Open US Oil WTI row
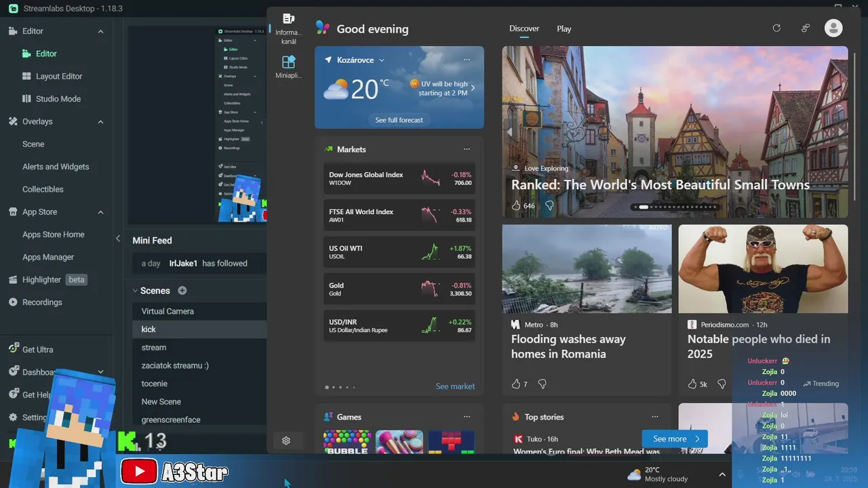This screenshot has height=488, width=868. [x=399, y=252]
